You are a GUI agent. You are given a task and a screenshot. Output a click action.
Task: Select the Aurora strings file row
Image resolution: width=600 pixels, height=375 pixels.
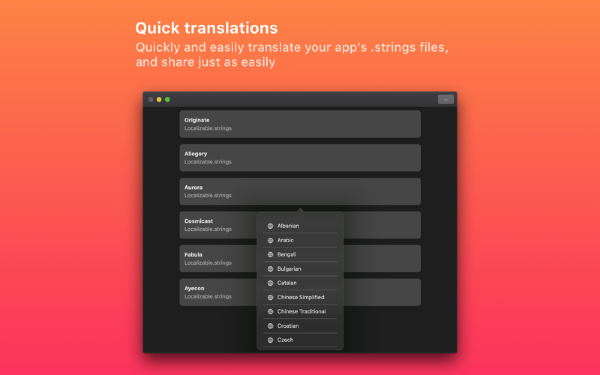(x=300, y=191)
